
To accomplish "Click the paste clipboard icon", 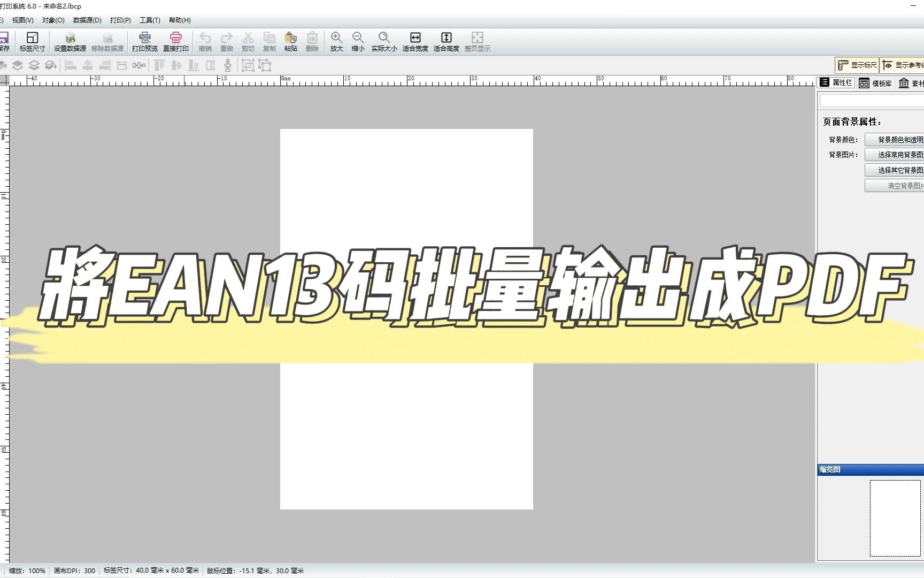I will tap(291, 41).
